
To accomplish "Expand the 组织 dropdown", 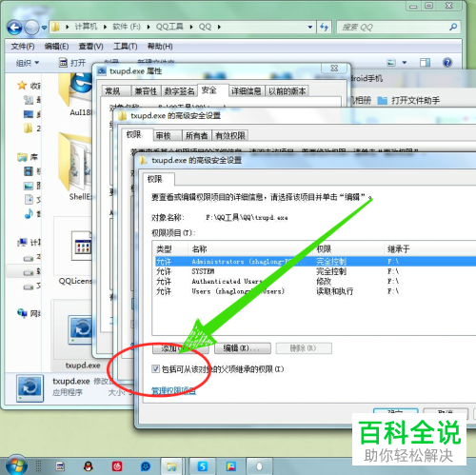I will pos(28,63).
